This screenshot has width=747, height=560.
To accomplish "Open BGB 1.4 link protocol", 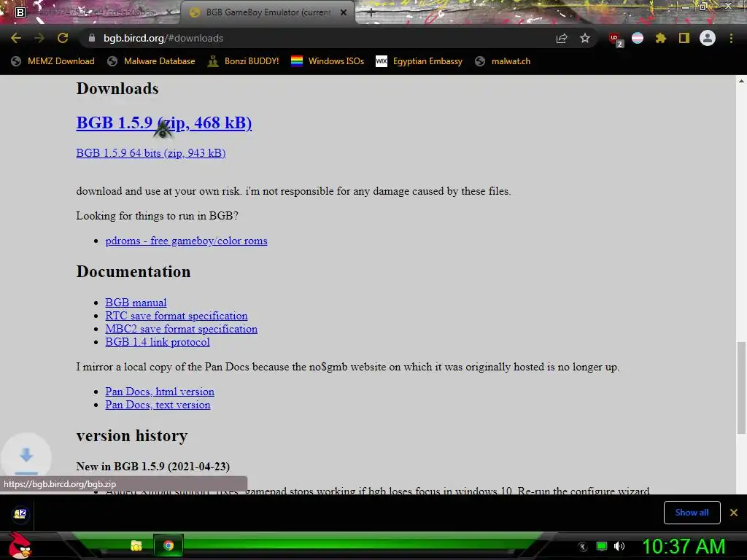I will pyautogui.click(x=158, y=342).
